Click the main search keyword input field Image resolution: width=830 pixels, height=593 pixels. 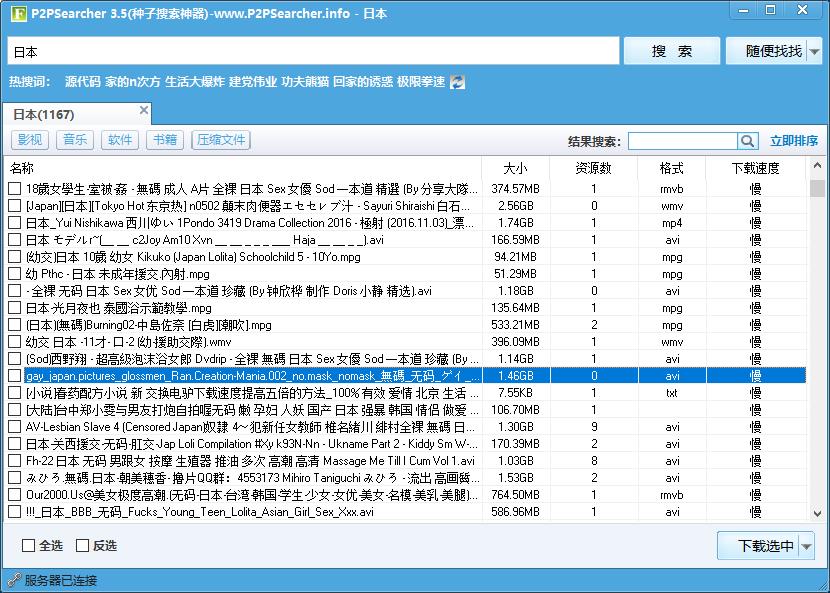point(313,51)
